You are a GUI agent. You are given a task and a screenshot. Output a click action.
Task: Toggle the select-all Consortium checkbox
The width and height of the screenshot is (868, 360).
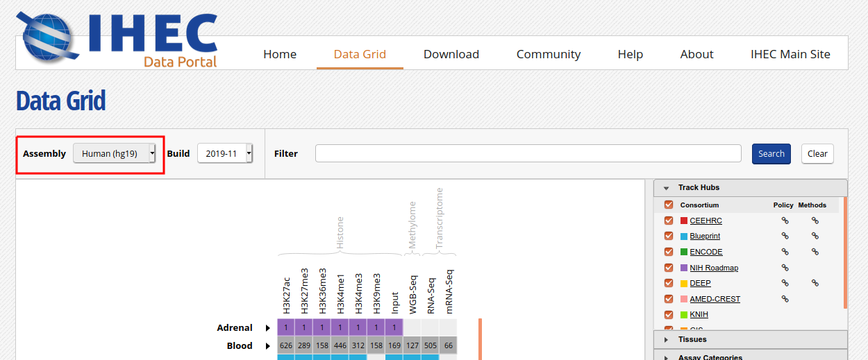(669, 205)
